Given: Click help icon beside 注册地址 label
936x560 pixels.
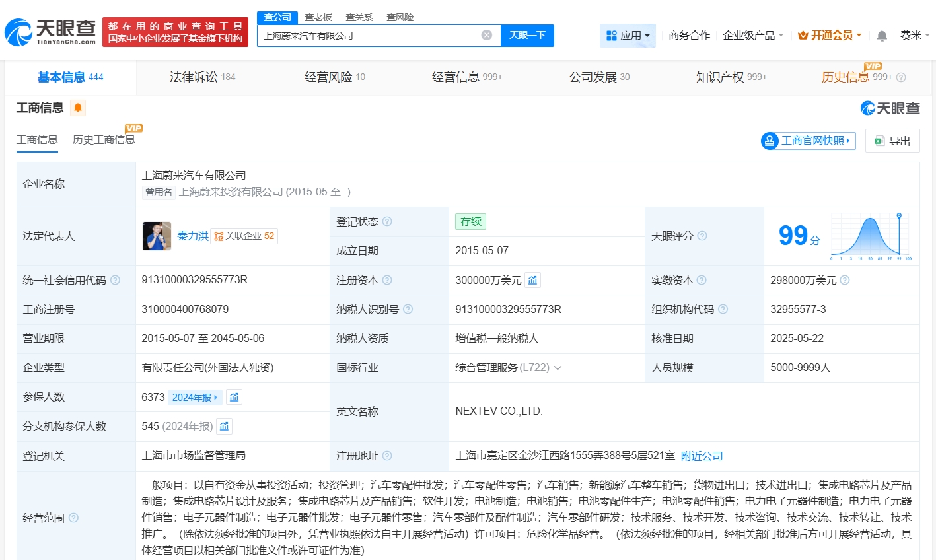Looking at the screenshot, I should point(387,456).
